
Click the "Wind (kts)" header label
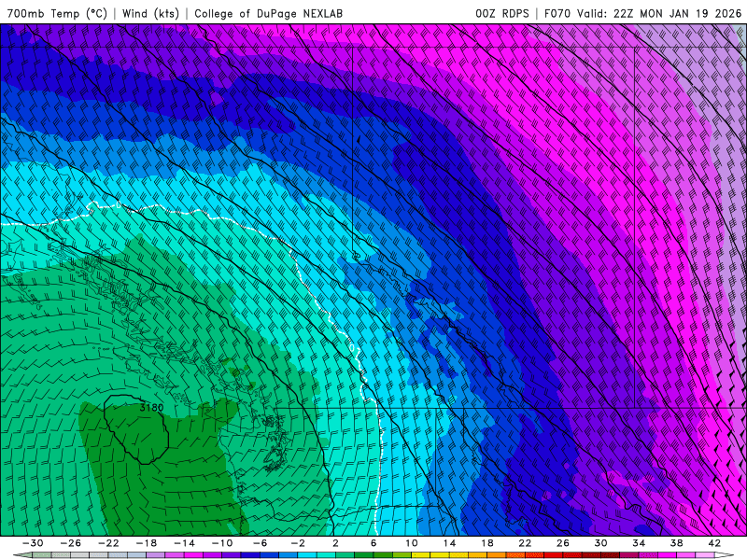pos(150,13)
